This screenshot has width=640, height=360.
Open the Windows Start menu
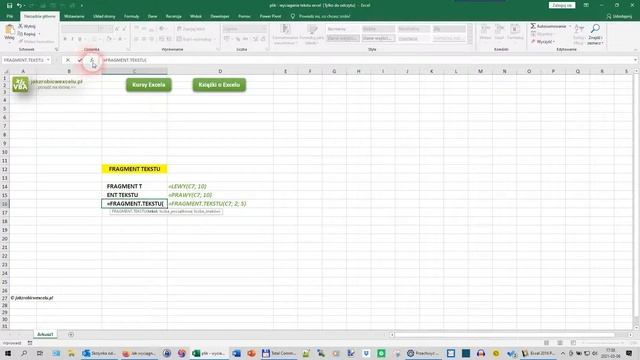point(8,353)
